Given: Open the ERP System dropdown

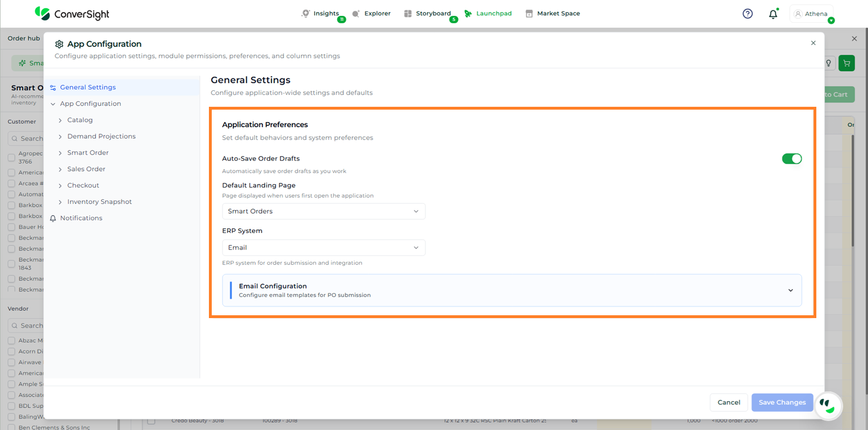Looking at the screenshot, I should click(x=323, y=248).
